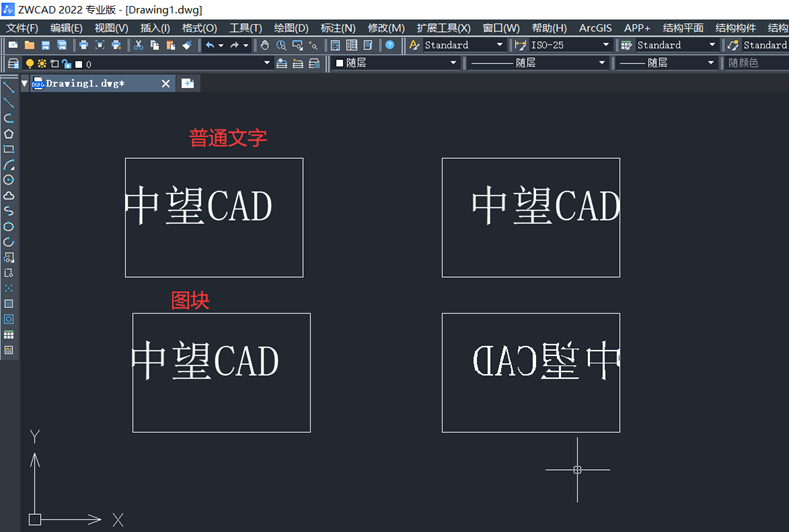Open the ISO-25 dimension style dropdown
The height and width of the screenshot is (532, 789).
(606, 45)
